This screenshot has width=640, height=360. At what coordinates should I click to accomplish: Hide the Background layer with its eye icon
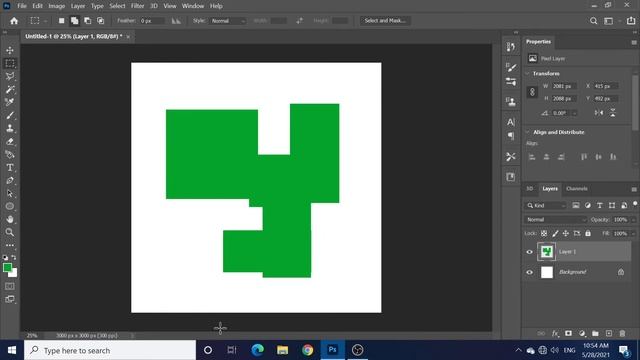(x=529, y=272)
